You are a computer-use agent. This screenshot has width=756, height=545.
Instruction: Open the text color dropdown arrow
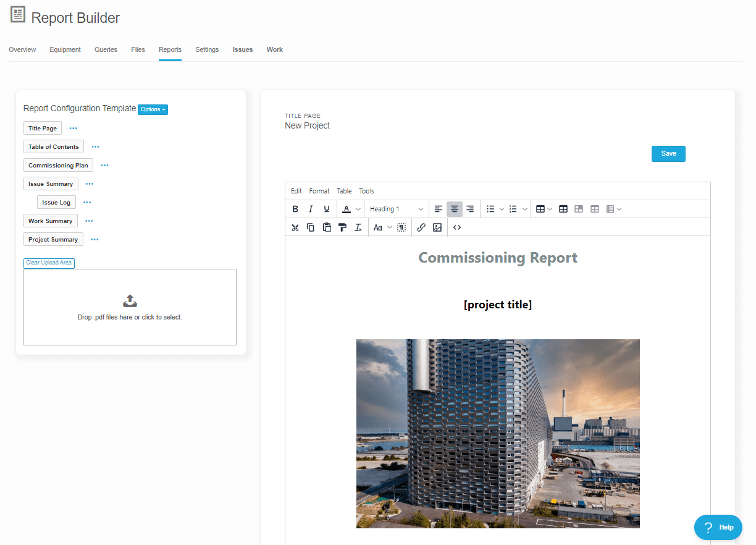coord(358,209)
